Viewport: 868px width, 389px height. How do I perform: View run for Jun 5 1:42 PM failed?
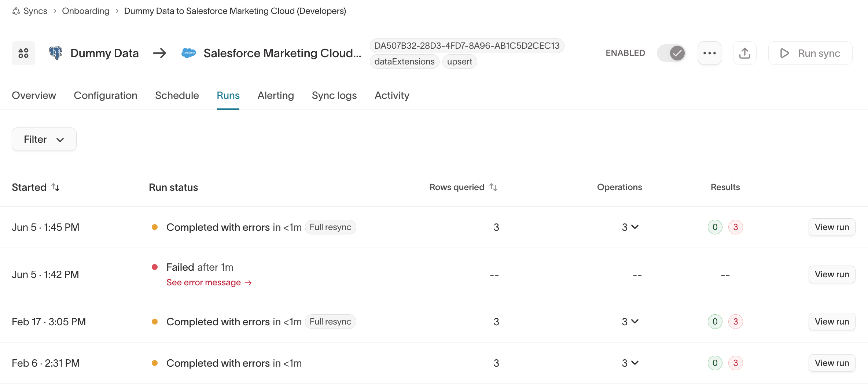pyautogui.click(x=832, y=274)
